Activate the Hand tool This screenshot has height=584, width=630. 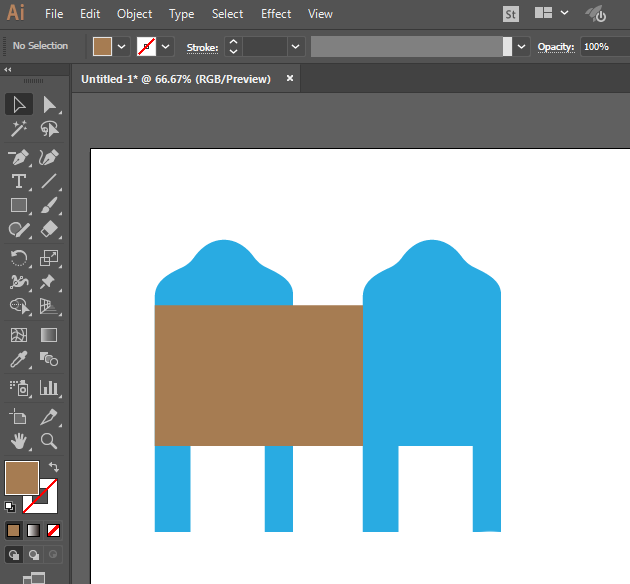tap(19, 441)
